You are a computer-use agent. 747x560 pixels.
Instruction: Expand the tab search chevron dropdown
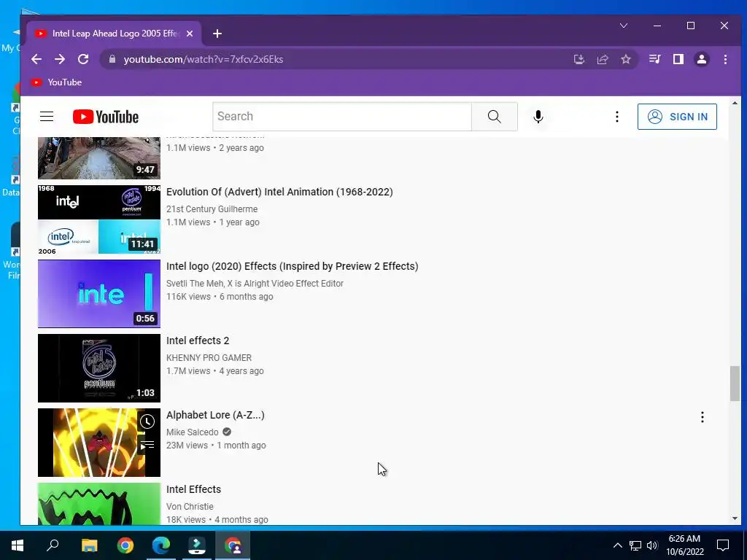click(x=624, y=26)
